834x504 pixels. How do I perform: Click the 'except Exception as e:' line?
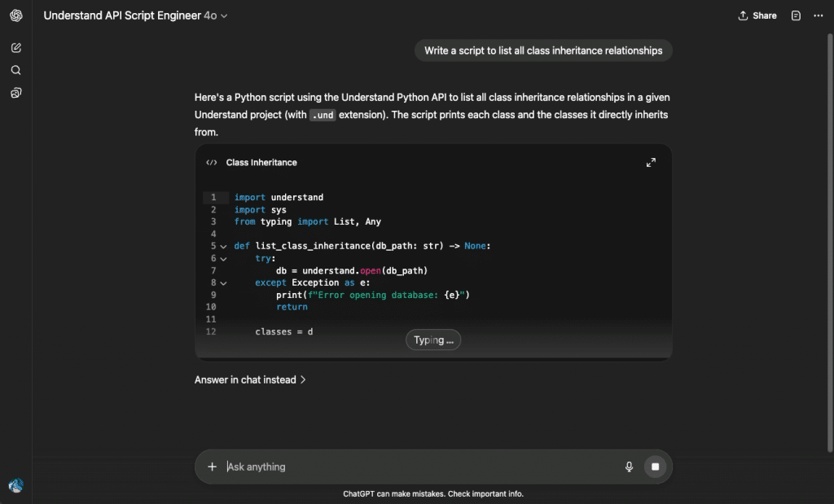[312, 283]
